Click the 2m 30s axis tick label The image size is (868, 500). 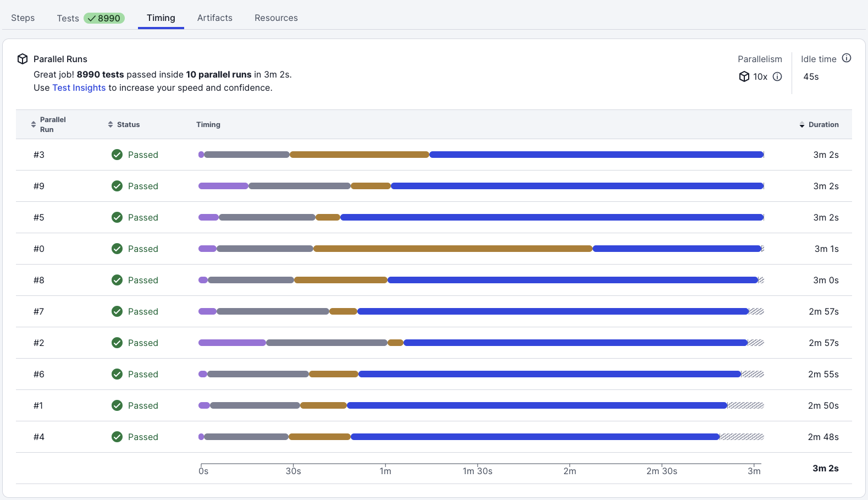tap(662, 471)
